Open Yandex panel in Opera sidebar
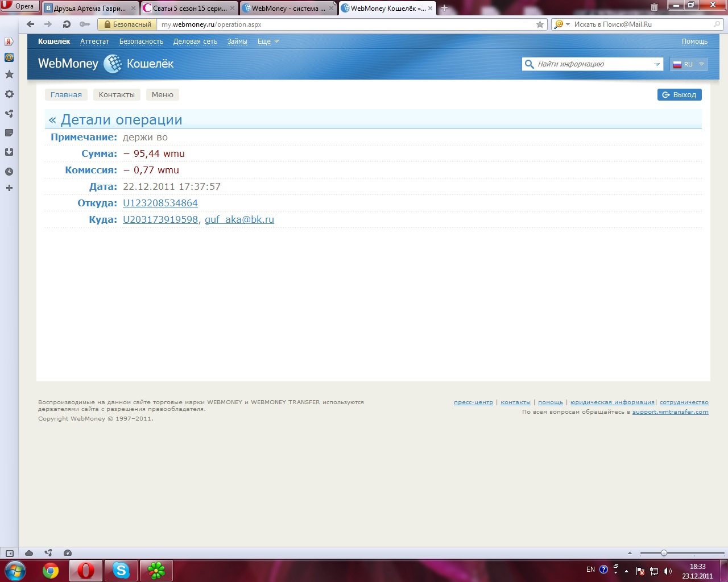The image size is (728, 582). [9, 41]
